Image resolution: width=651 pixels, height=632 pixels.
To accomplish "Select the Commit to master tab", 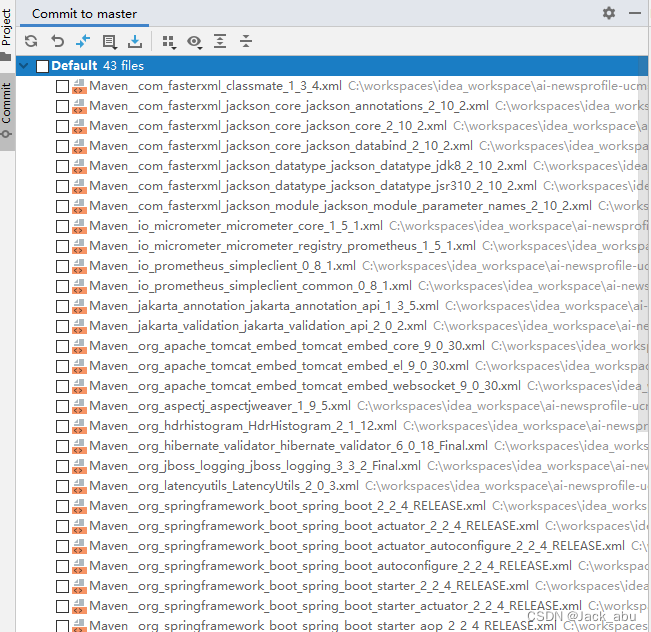I will 84,14.
